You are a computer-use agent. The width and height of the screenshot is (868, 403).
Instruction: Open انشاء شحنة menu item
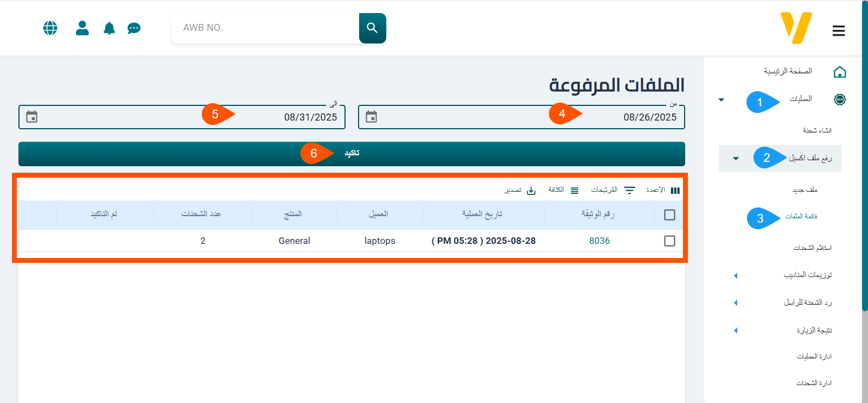pos(817,130)
